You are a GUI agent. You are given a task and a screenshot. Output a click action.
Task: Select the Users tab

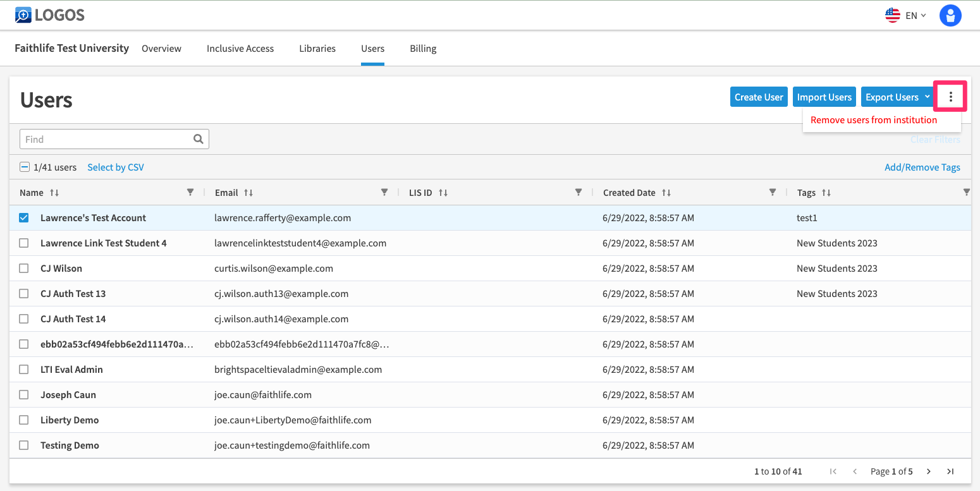click(373, 49)
